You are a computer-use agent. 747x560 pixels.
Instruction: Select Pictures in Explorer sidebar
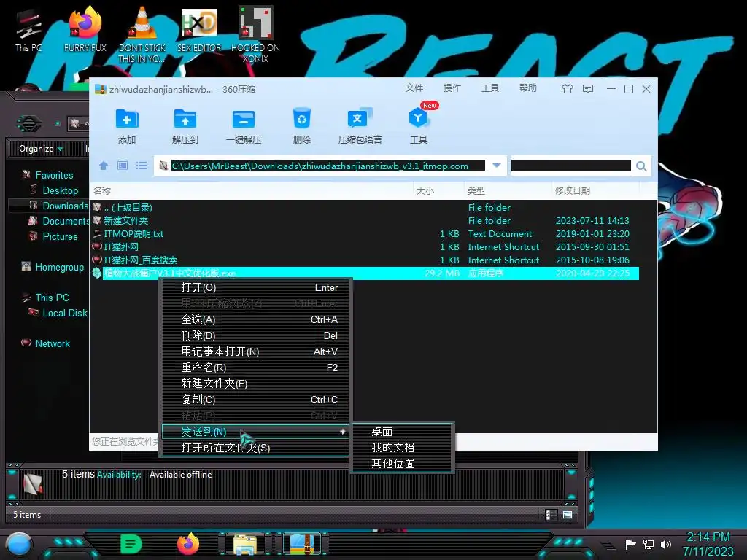tap(60, 236)
